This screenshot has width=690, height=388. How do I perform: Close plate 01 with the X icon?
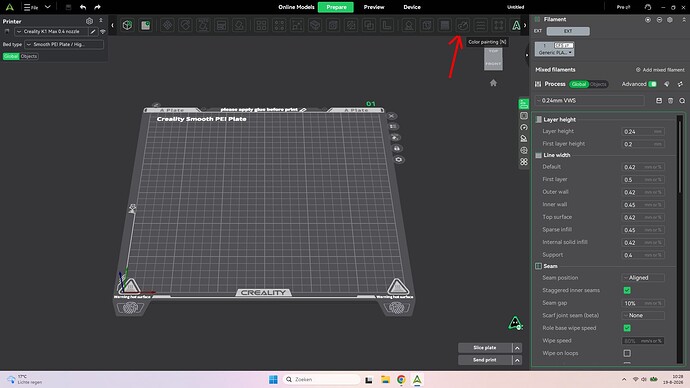coord(391,116)
